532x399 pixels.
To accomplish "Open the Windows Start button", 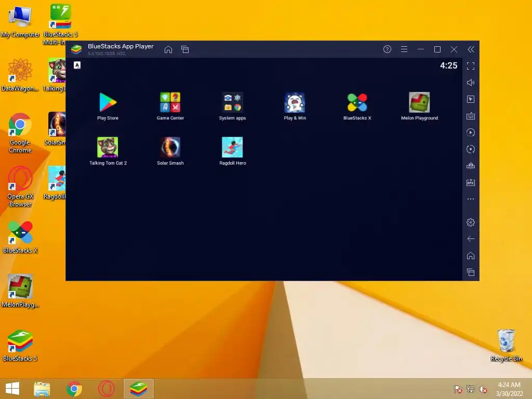I will [12, 389].
